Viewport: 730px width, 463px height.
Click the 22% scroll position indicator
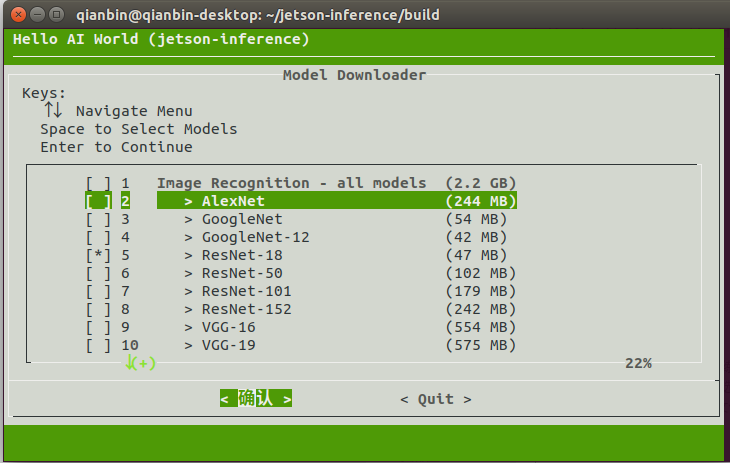[x=638, y=363]
